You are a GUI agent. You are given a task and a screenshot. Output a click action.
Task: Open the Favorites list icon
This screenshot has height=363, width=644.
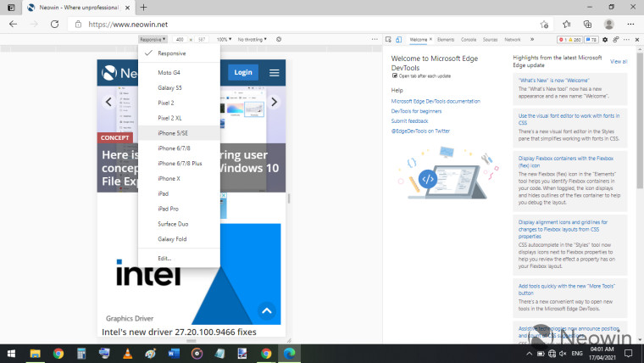(x=567, y=25)
